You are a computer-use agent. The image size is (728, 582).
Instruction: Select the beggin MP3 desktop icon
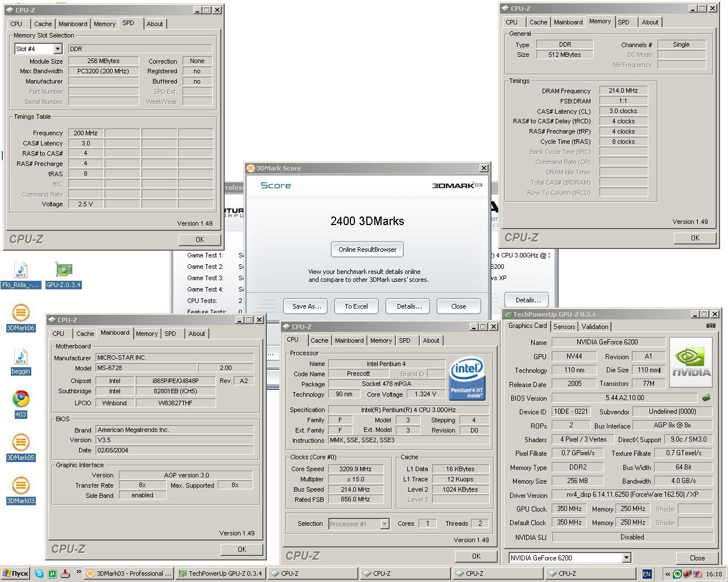pos(20,361)
